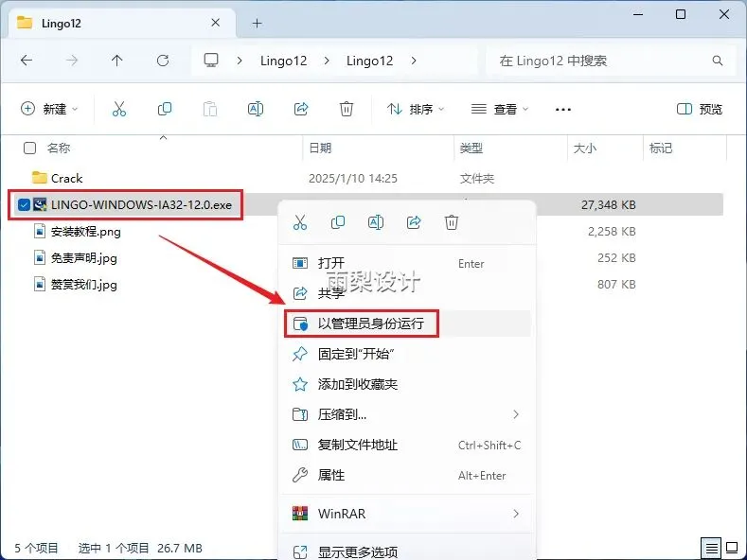Sort by the 类型 column header
Viewport: 747px width, 560px height.
471,149
